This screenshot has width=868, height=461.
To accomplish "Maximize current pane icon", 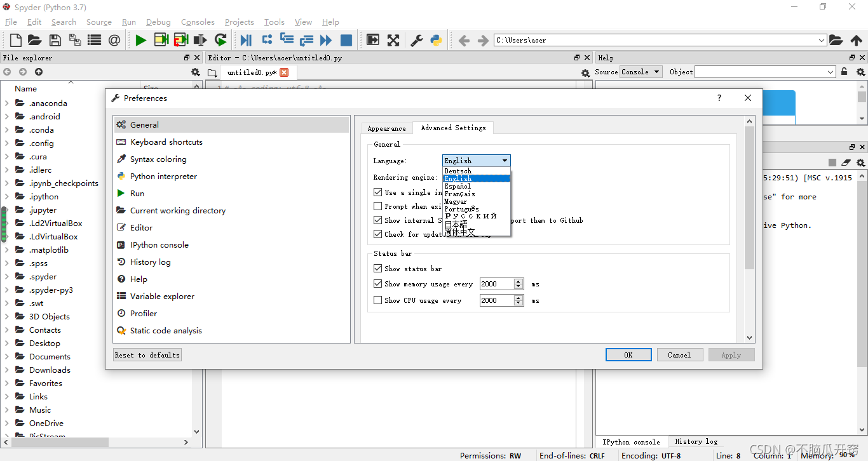I will coord(372,40).
